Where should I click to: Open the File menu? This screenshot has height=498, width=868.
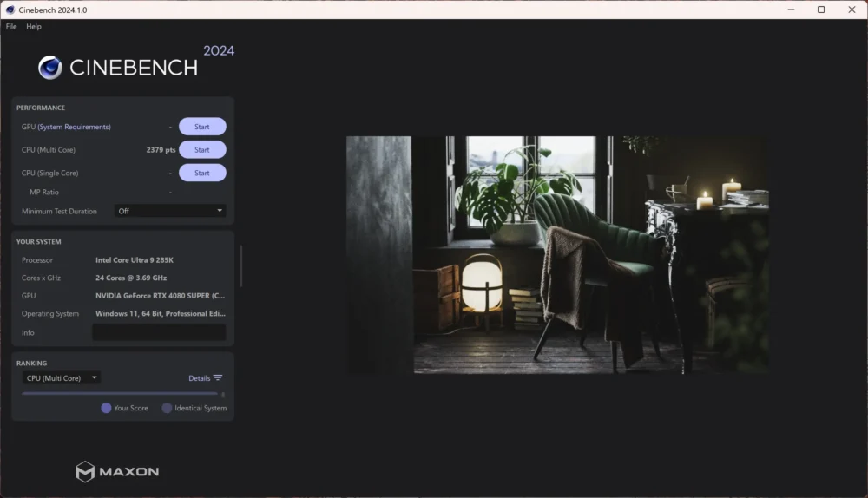coord(11,26)
